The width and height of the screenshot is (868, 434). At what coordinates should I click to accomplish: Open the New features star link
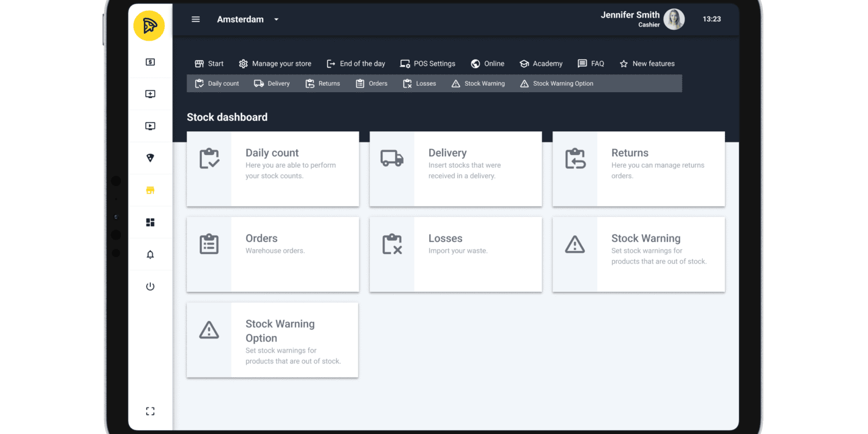pyautogui.click(x=647, y=64)
